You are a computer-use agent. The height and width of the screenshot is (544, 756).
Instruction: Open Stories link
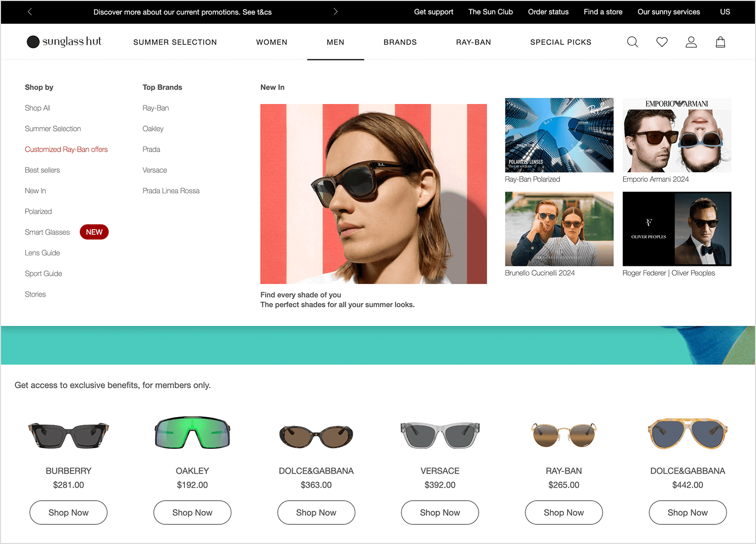click(35, 294)
